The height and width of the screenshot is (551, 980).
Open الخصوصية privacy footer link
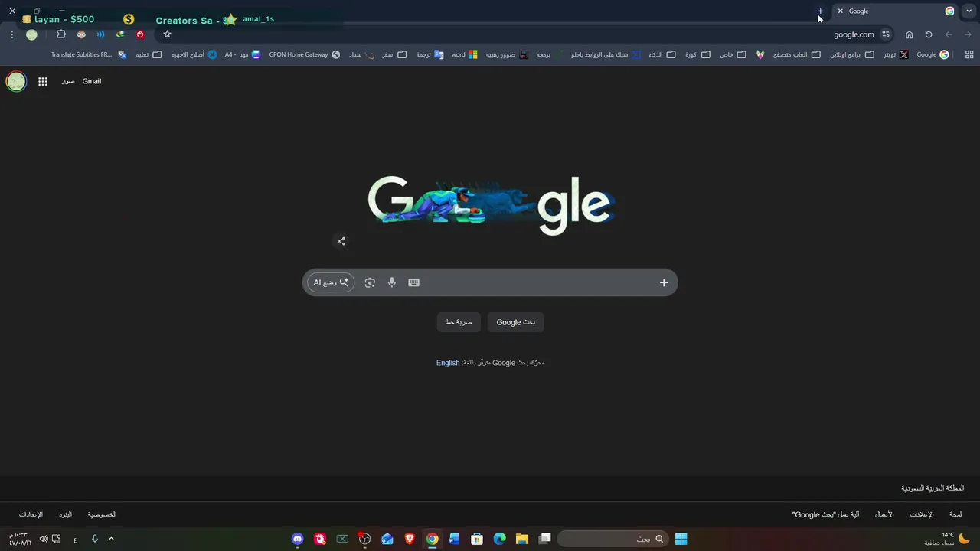tap(102, 514)
